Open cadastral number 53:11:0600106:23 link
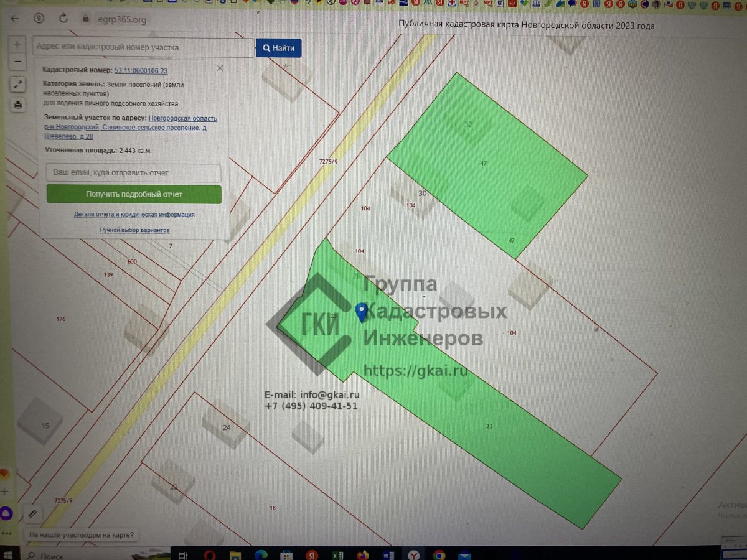This screenshot has height=560, width=747. coord(141,71)
